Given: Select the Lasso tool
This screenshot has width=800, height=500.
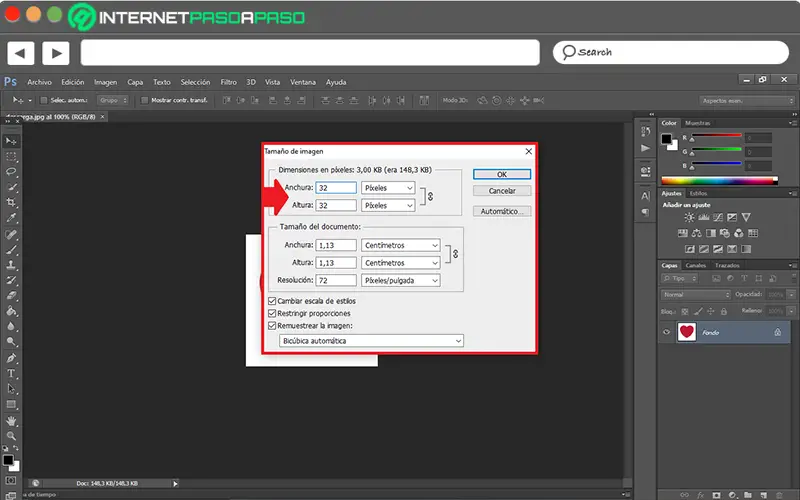Looking at the screenshot, I should 11,172.
